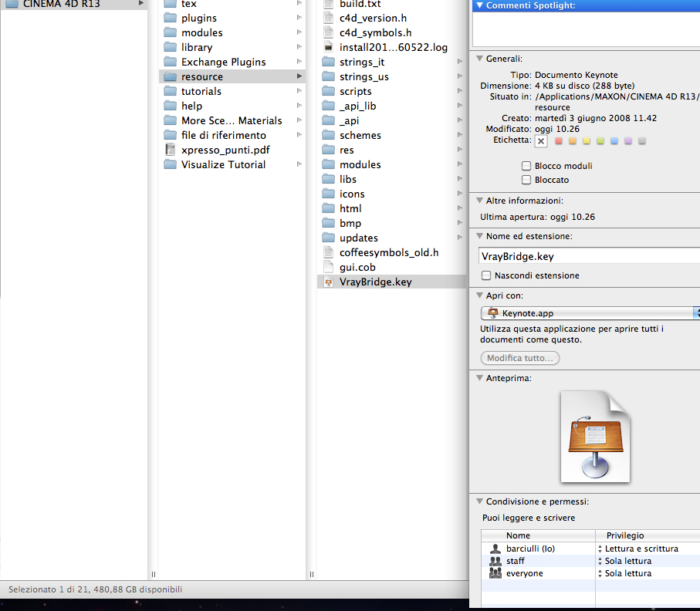
Task: Select the blue label color
Action: [614, 141]
